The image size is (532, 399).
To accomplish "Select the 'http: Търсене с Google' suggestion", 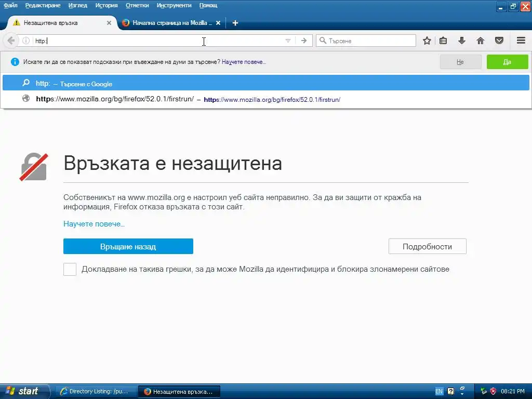I will coord(265,83).
